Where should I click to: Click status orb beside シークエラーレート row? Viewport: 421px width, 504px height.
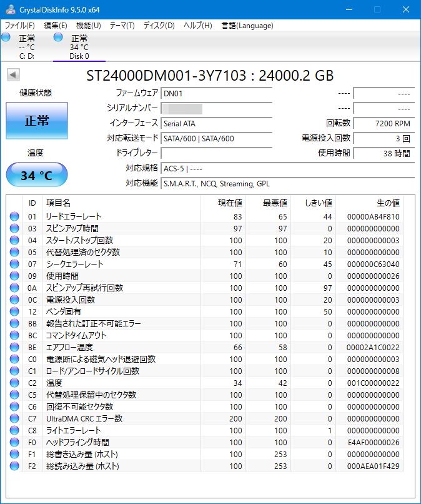[14, 264]
